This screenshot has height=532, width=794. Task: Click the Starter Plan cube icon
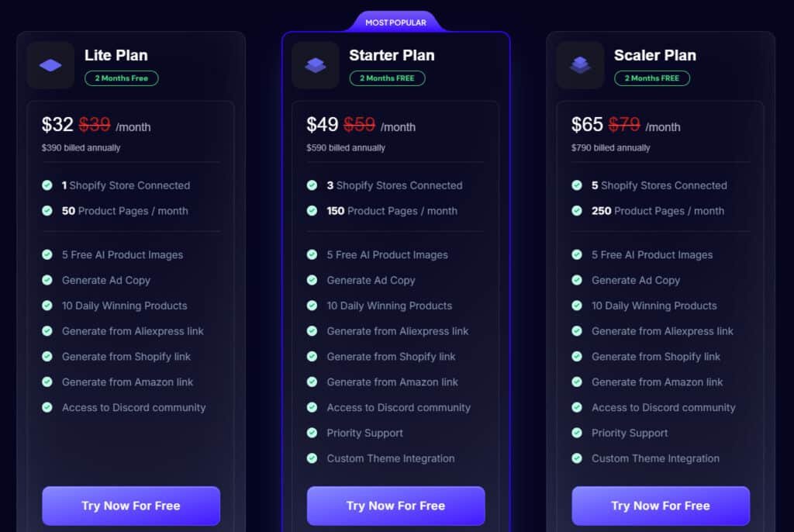315,65
